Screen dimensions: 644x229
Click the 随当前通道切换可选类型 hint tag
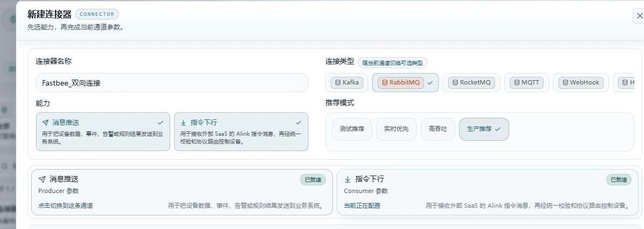[392, 63]
